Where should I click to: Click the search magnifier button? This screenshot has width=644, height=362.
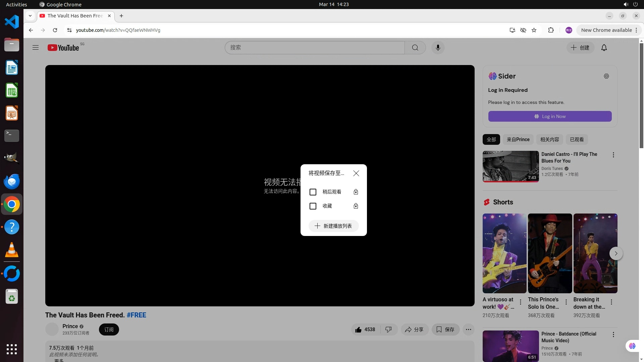point(415,48)
